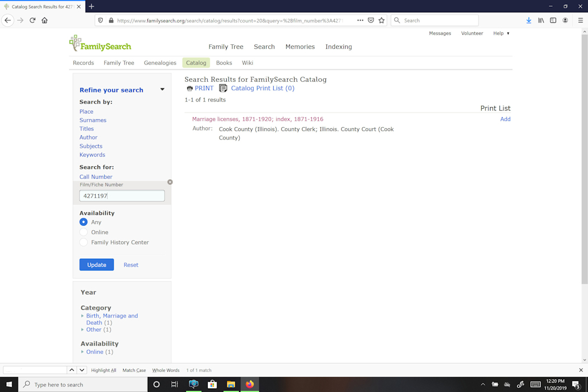588x392 pixels.
Task: Go to the browser Home page
Action: tap(45, 20)
